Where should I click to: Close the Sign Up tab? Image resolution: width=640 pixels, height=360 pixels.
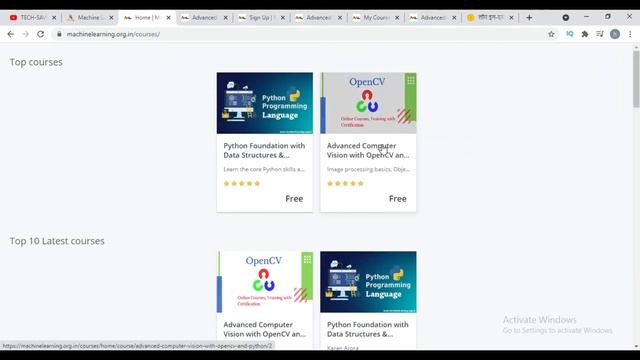click(x=282, y=18)
